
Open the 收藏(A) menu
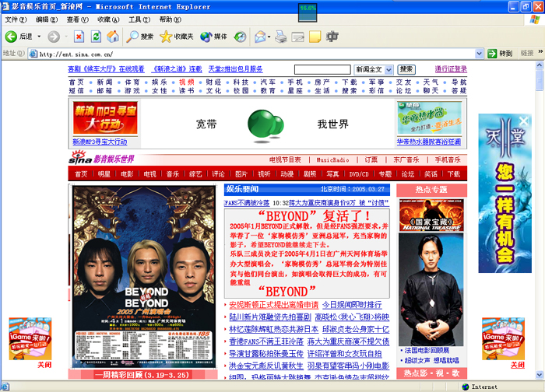point(108,19)
